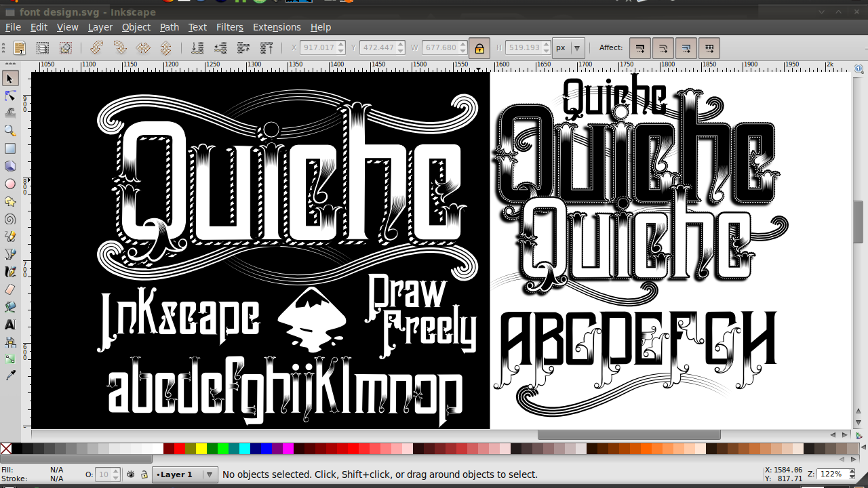The width and height of the screenshot is (868, 488).
Task: Select the Node editing tool
Action: [9, 96]
